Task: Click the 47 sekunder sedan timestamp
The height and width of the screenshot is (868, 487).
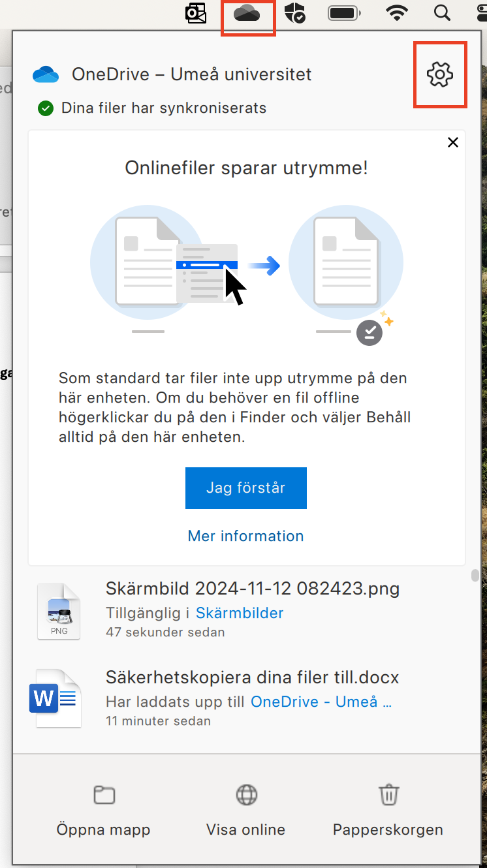Action: coord(165,632)
